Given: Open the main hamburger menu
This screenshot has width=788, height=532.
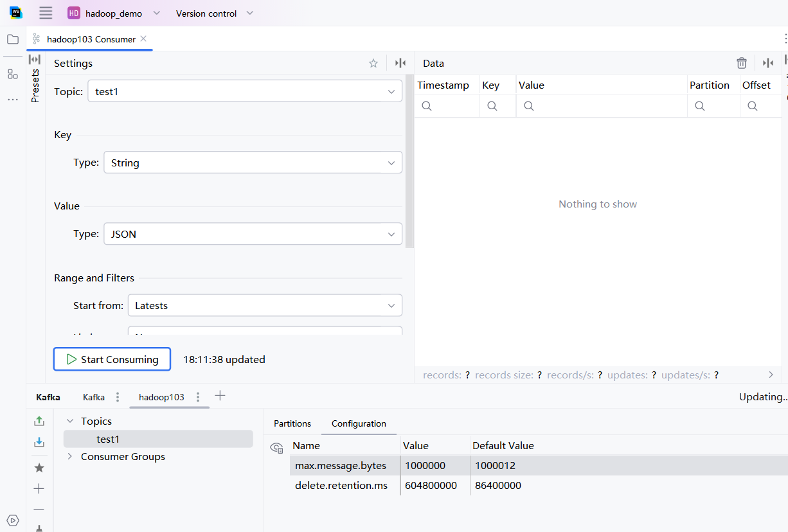Looking at the screenshot, I should coord(46,13).
